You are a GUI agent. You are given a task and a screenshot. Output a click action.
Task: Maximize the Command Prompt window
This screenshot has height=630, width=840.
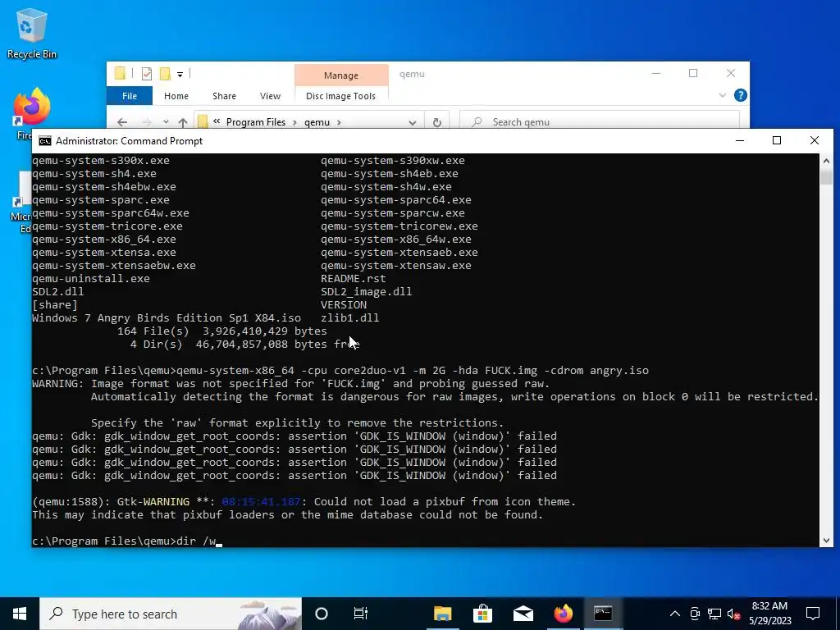coord(777,140)
